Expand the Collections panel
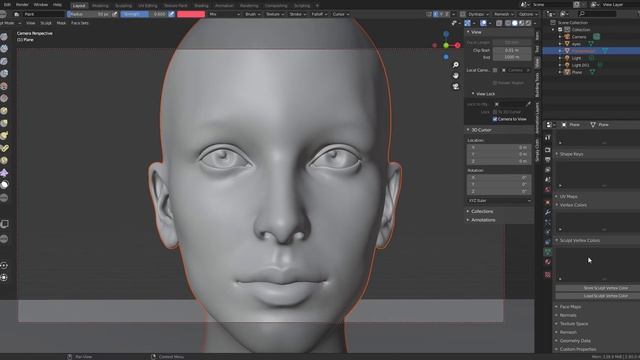Image resolution: width=640 pixels, height=360 pixels. (x=482, y=211)
